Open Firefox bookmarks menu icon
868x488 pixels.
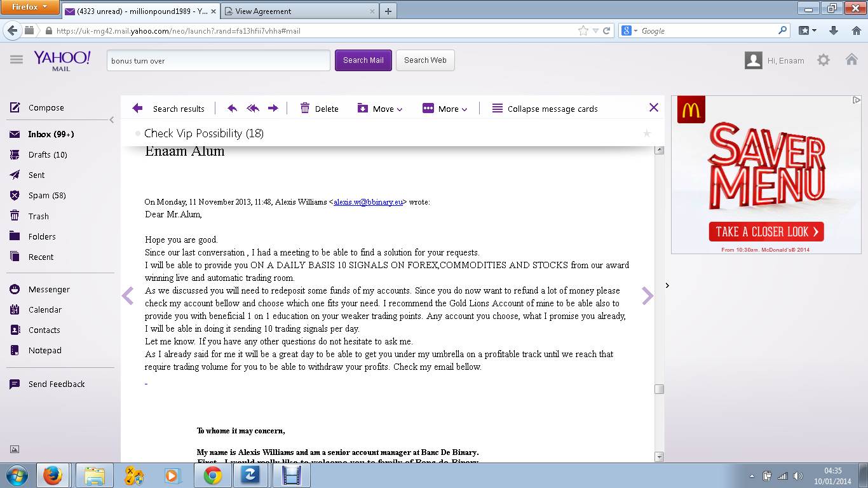(807, 30)
